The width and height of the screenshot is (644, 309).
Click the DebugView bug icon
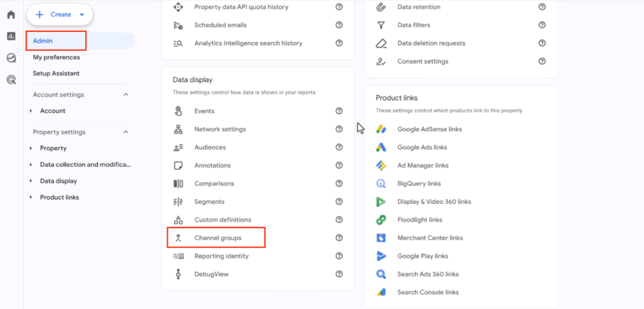click(x=179, y=274)
